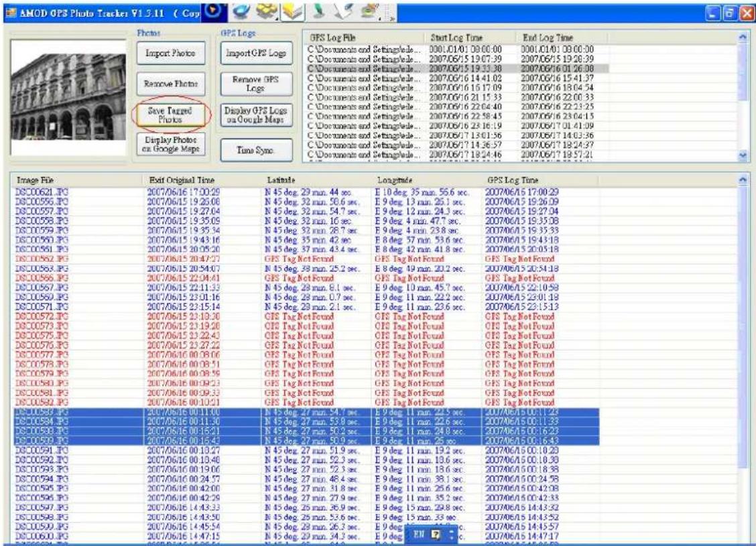Screen dimensions: 756x546
Task: Open the Time Sync button
Action: (256, 150)
